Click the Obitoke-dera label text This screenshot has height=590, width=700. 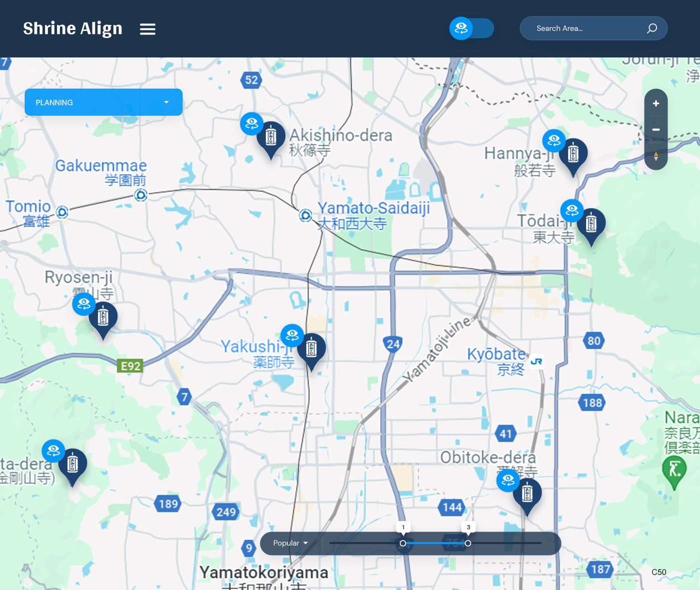[488, 457]
